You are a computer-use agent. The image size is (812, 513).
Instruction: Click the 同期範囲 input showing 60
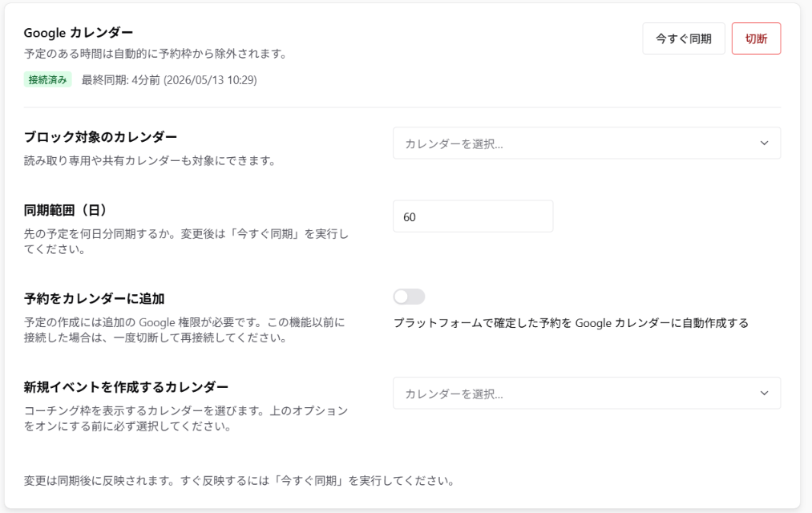[473, 216]
